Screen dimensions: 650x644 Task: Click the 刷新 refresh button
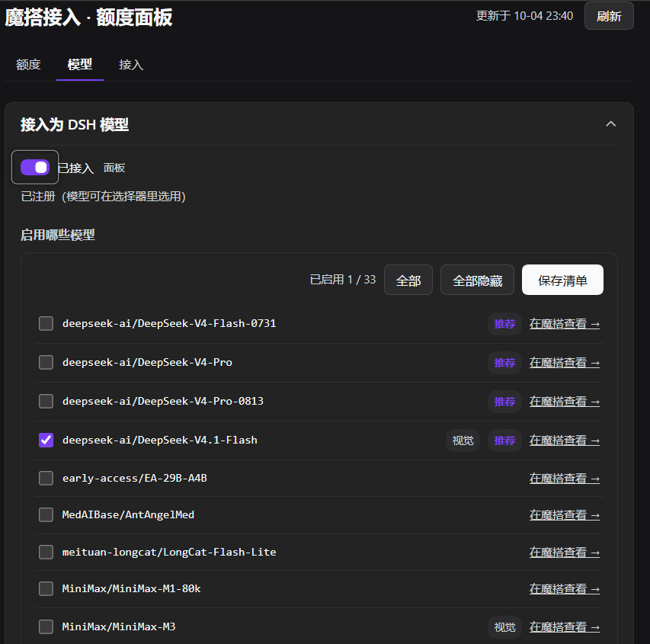click(x=609, y=16)
